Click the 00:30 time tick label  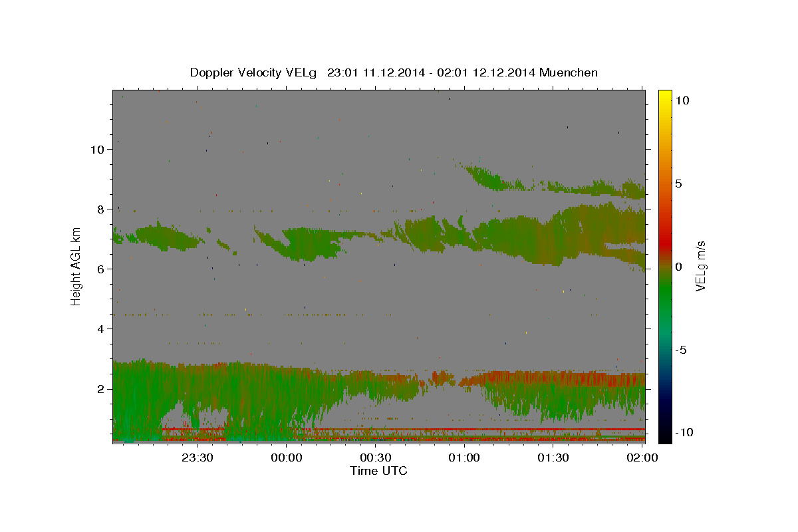tap(375, 458)
